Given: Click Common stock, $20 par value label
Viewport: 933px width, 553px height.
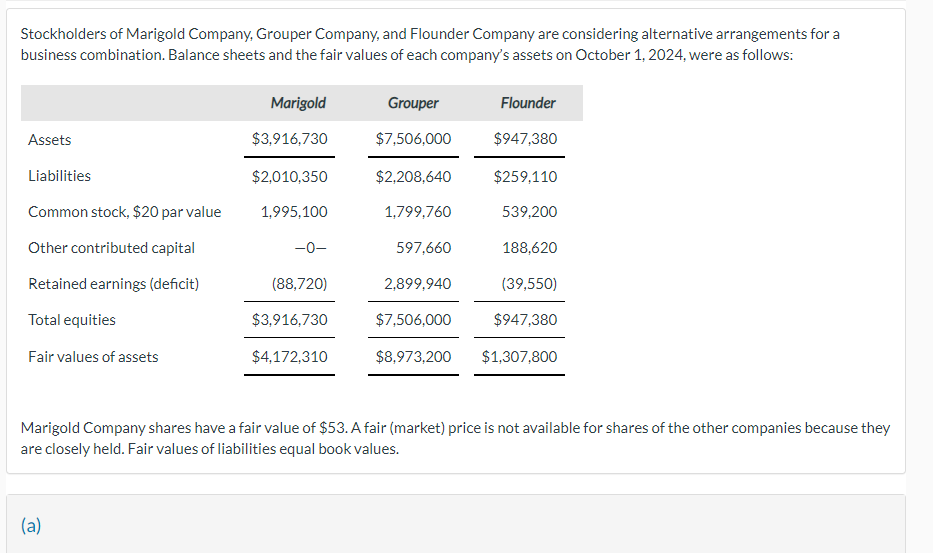Looking at the screenshot, I should coord(124,212).
